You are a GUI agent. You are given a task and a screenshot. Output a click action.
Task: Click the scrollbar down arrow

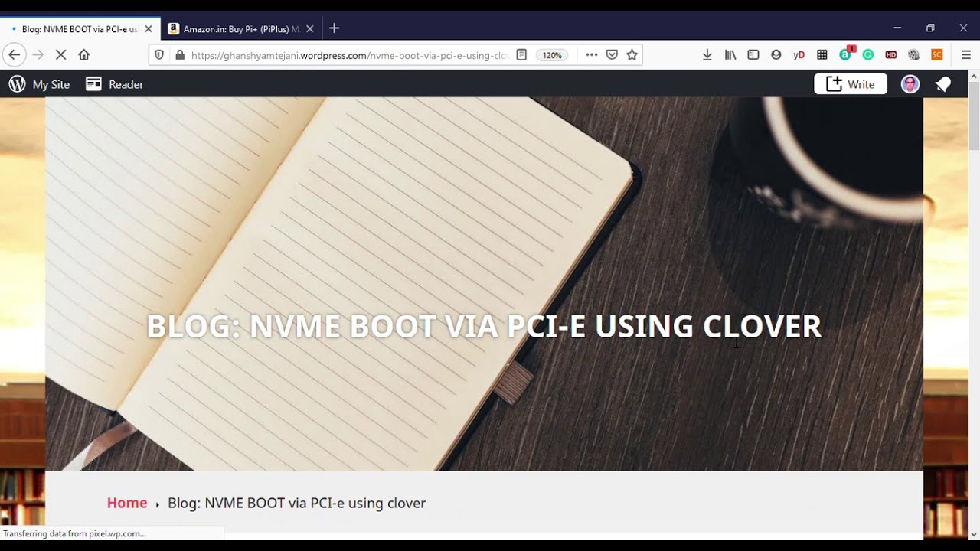click(x=974, y=534)
